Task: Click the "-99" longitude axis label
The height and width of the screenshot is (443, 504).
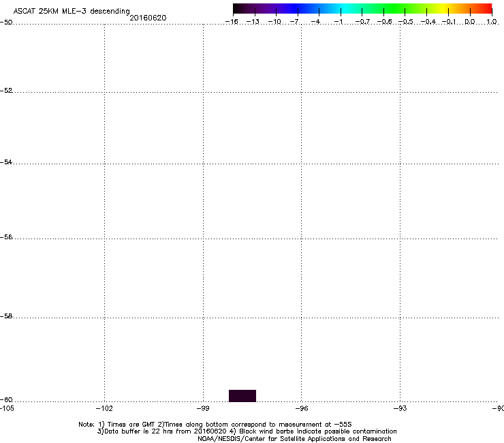Action: (203, 408)
